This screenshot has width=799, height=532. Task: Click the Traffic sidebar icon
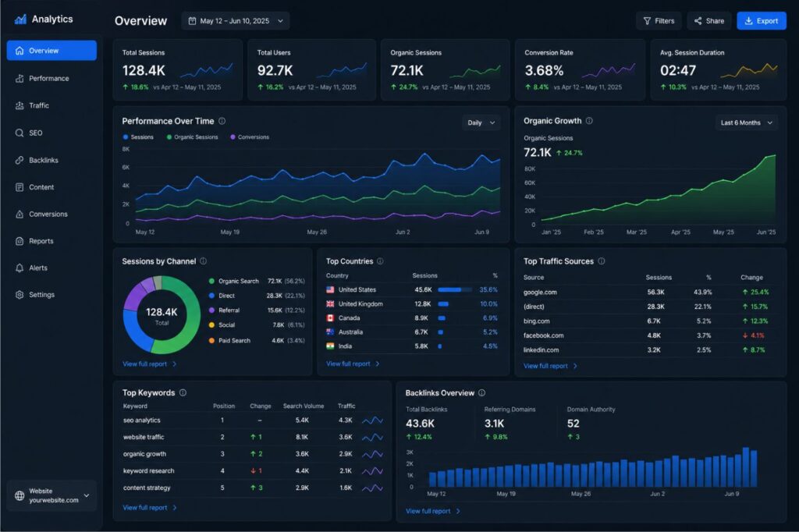(x=20, y=105)
